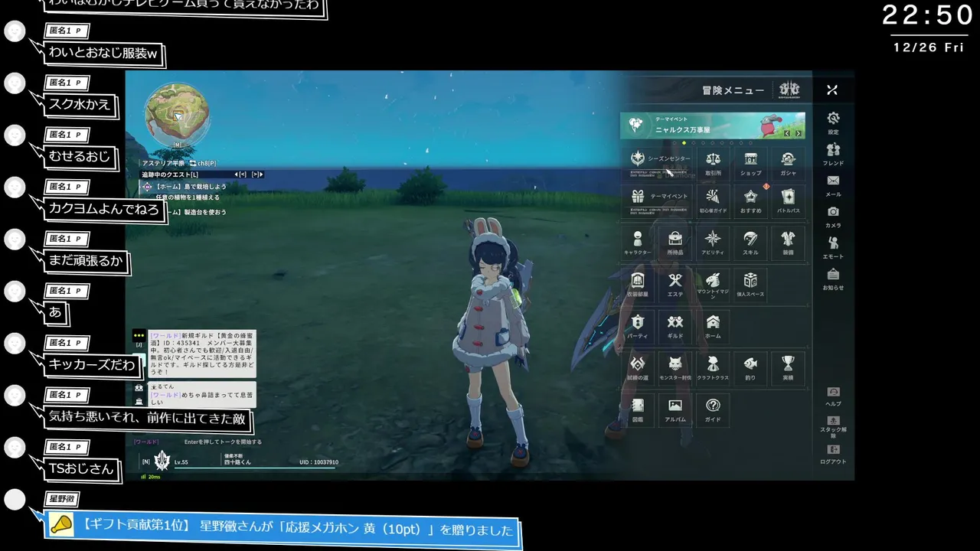Open the マウントイマジン mount icon

(713, 285)
